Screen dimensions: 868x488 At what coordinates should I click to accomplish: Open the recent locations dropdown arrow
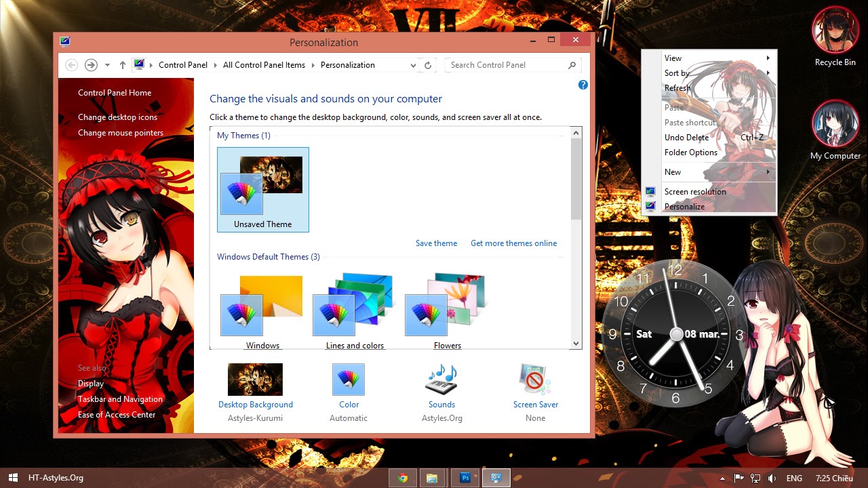click(107, 65)
